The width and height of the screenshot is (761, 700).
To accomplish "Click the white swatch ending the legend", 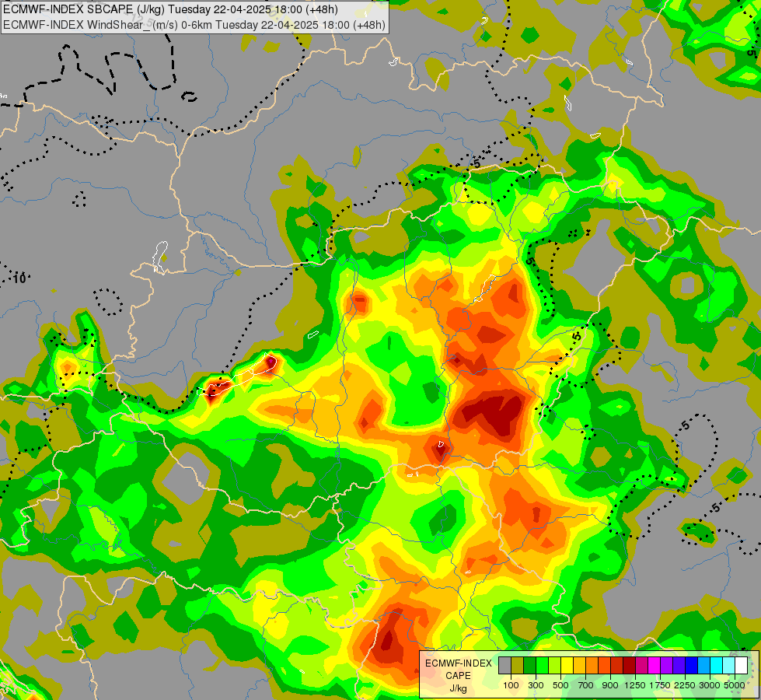I will click(742, 665).
